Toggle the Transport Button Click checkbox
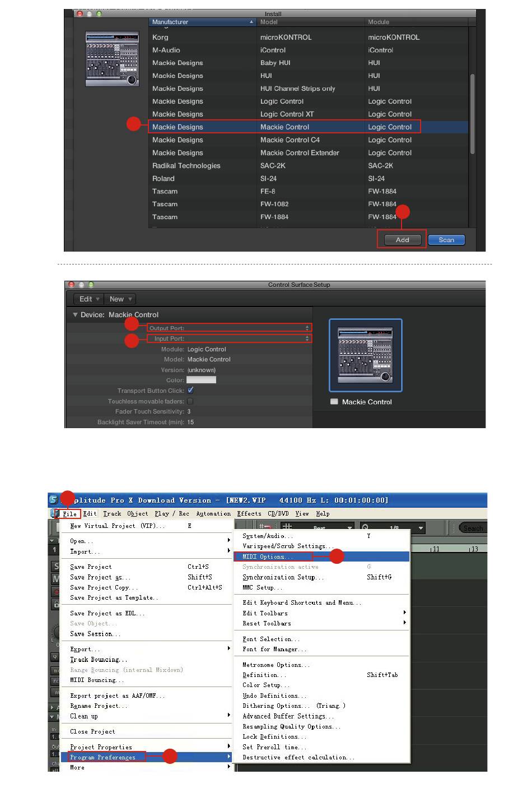The image size is (532, 807). pos(190,391)
